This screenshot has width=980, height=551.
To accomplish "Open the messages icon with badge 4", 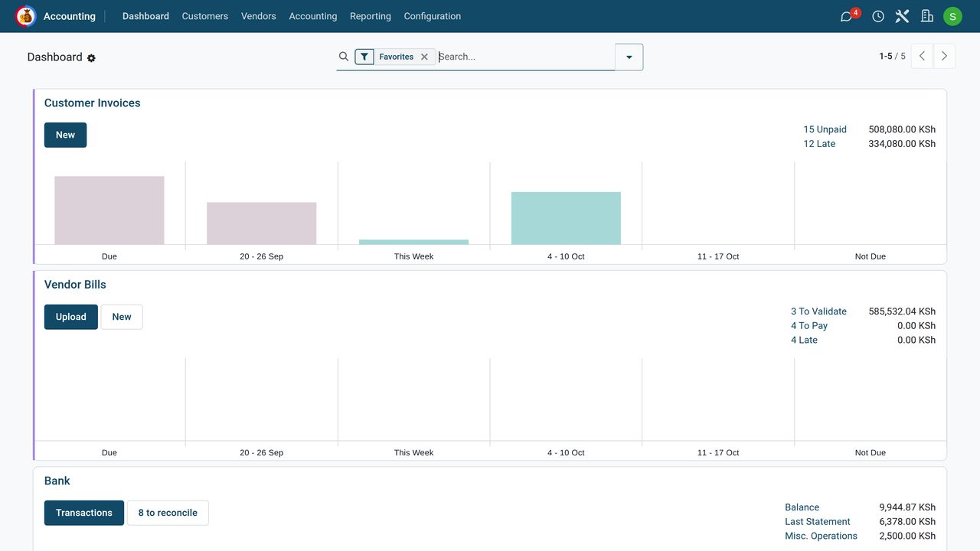I will click(847, 16).
